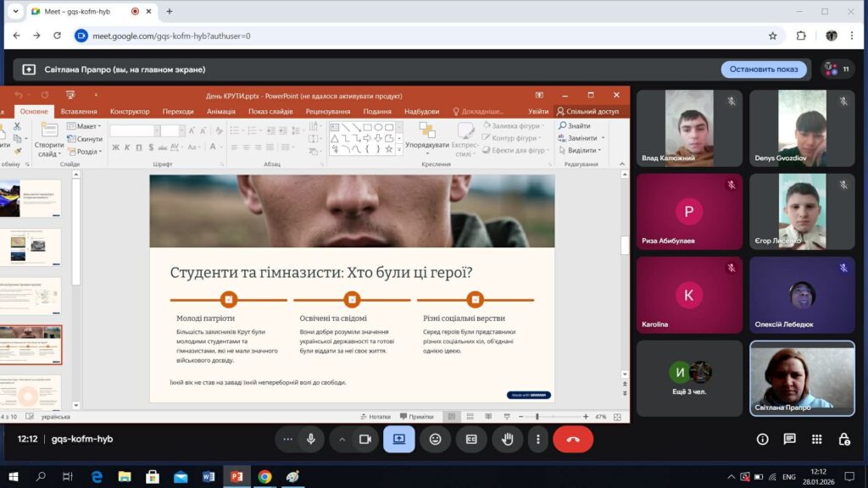The width and height of the screenshot is (868, 488).
Task: Toggle the camera in Meet toolbar
Action: coord(365,439)
